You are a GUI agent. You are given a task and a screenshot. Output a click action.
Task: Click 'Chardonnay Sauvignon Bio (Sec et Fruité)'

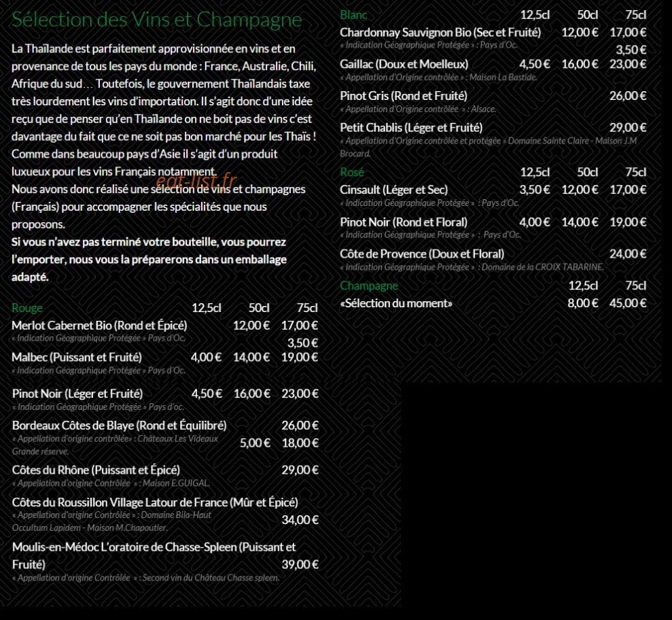click(440, 32)
